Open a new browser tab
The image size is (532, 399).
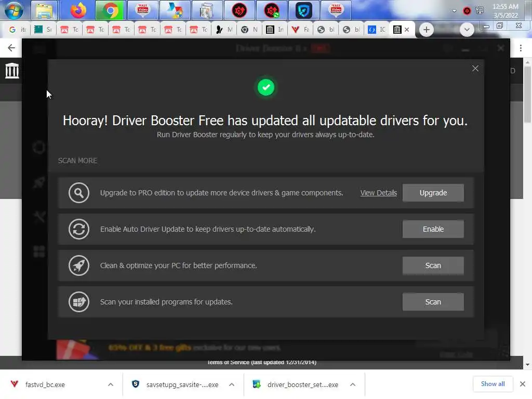[x=426, y=30]
